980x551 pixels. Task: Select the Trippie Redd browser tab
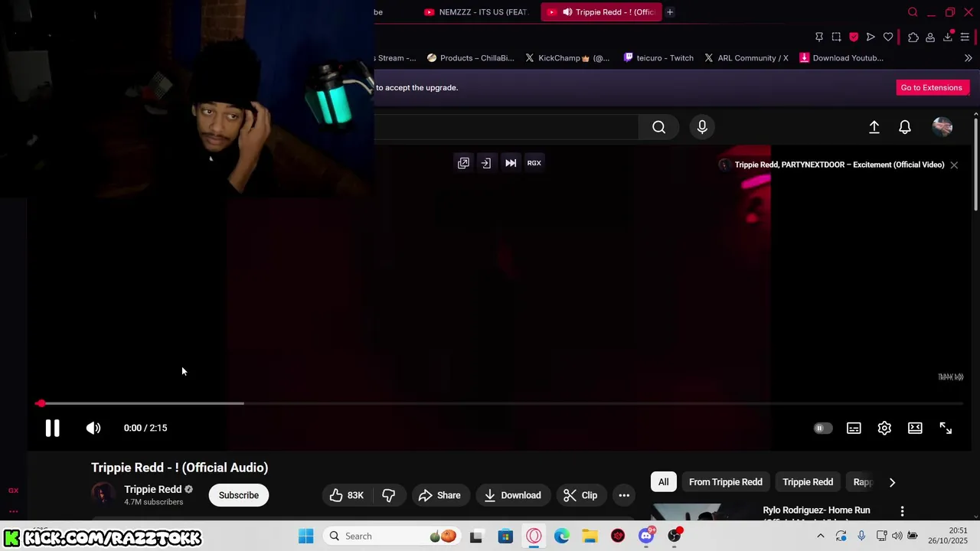[601, 12]
